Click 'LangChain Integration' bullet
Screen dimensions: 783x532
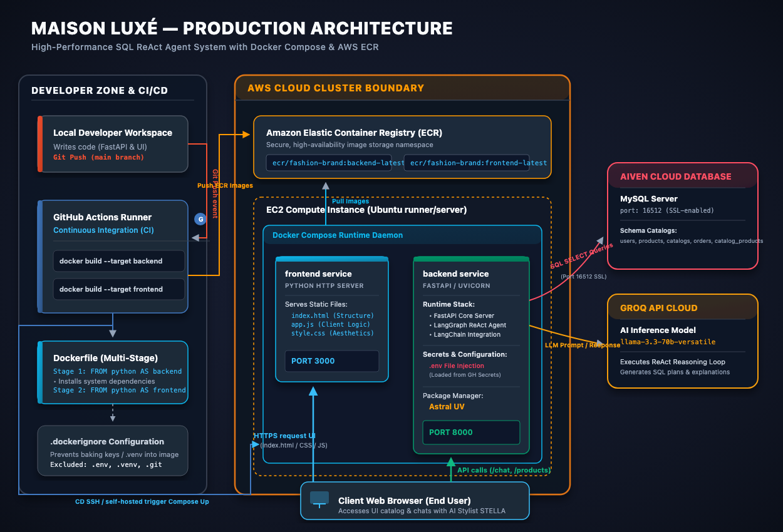(465, 334)
